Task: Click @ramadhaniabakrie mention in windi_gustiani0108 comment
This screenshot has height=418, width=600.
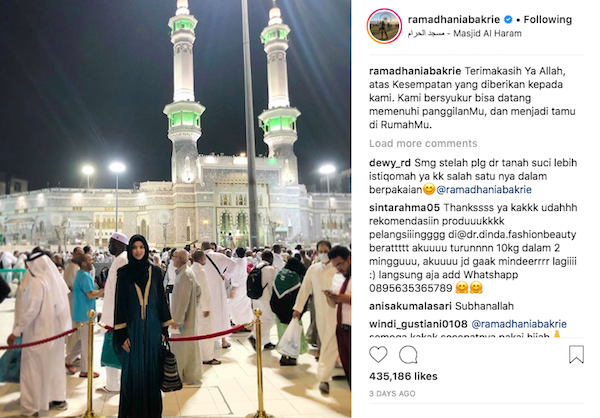Action: 519,324
